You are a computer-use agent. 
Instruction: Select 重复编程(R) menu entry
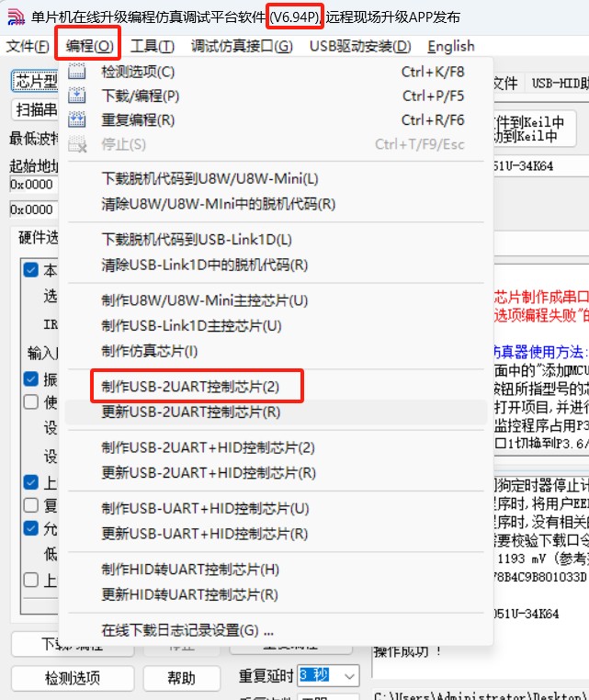276,119
